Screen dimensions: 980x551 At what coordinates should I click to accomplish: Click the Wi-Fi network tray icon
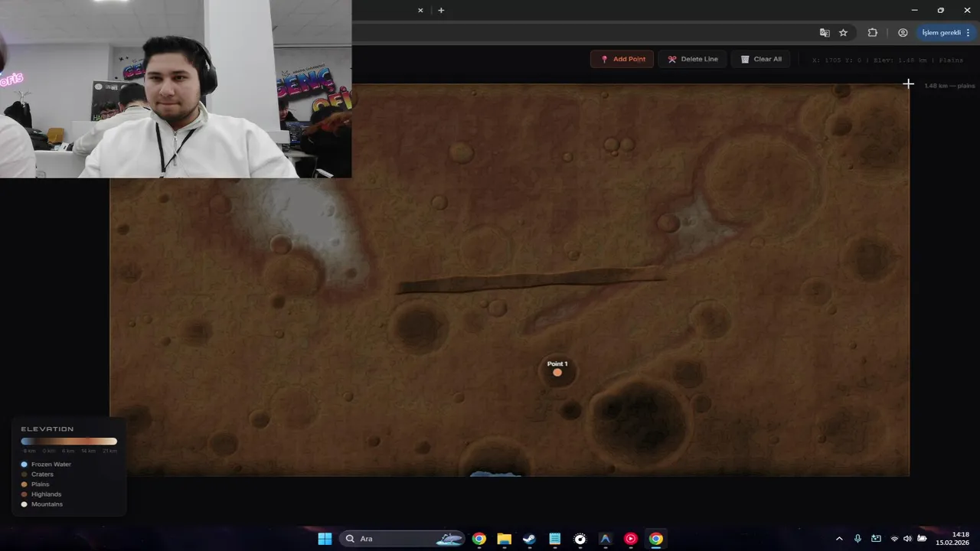click(x=894, y=539)
